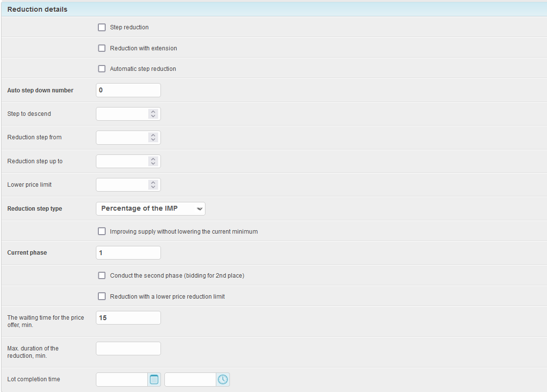The width and height of the screenshot is (547, 392).
Task: Open the Lot completion date calendar picker
Action: (x=154, y=379)
